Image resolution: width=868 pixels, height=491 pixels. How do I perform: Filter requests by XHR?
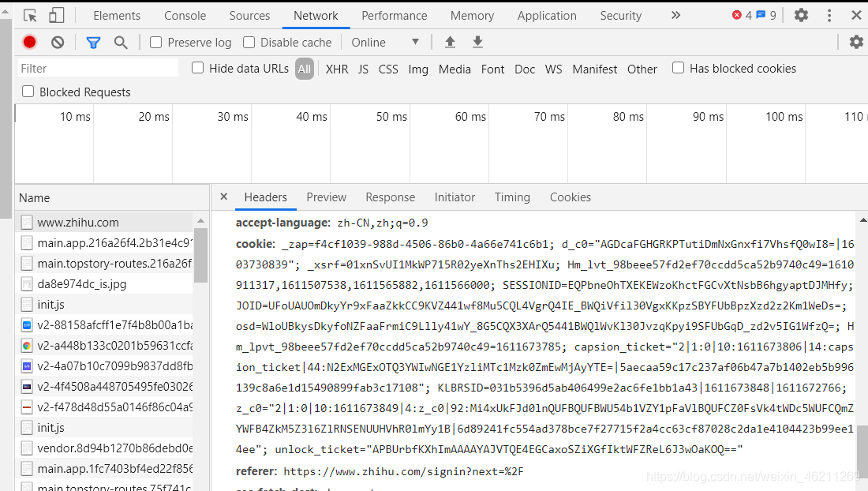coord(337,69)
